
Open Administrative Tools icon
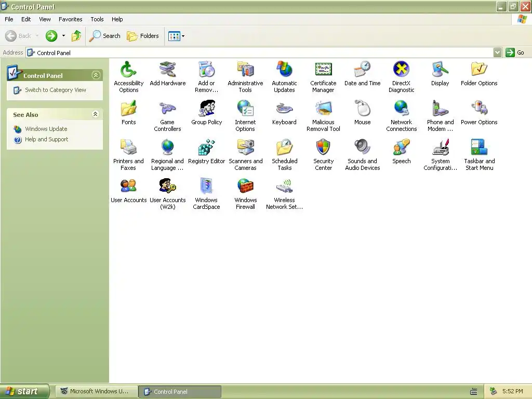(x=245, y=77)
